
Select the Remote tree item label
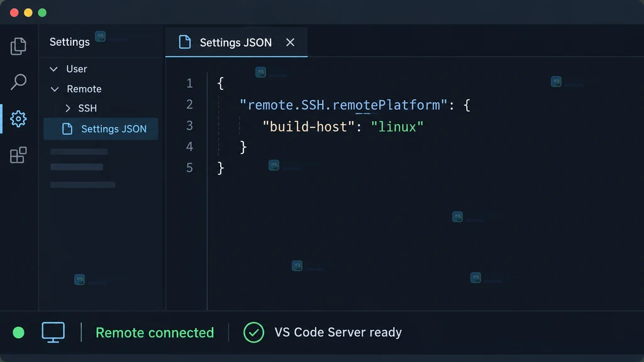pos(84,89)
